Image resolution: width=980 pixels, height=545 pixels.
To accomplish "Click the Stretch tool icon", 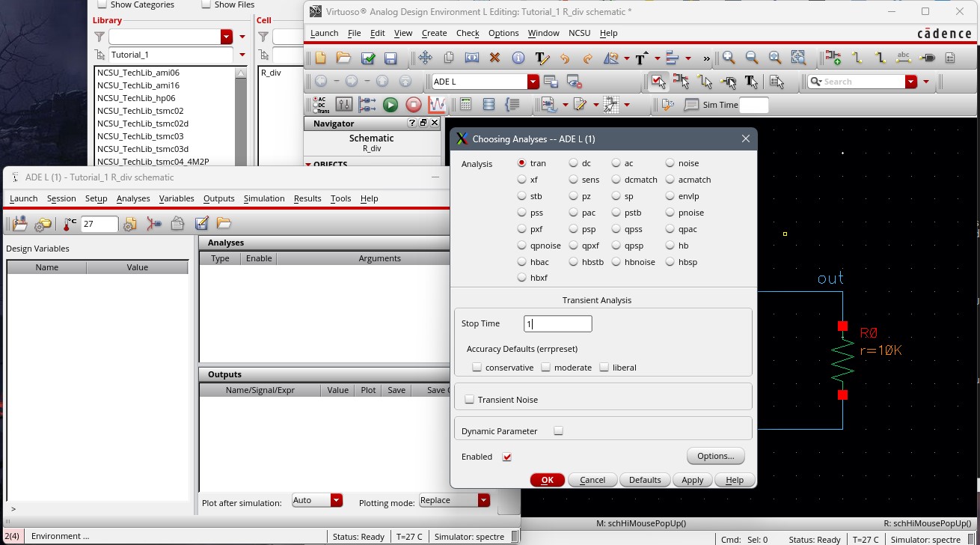I will click(471, 58).
